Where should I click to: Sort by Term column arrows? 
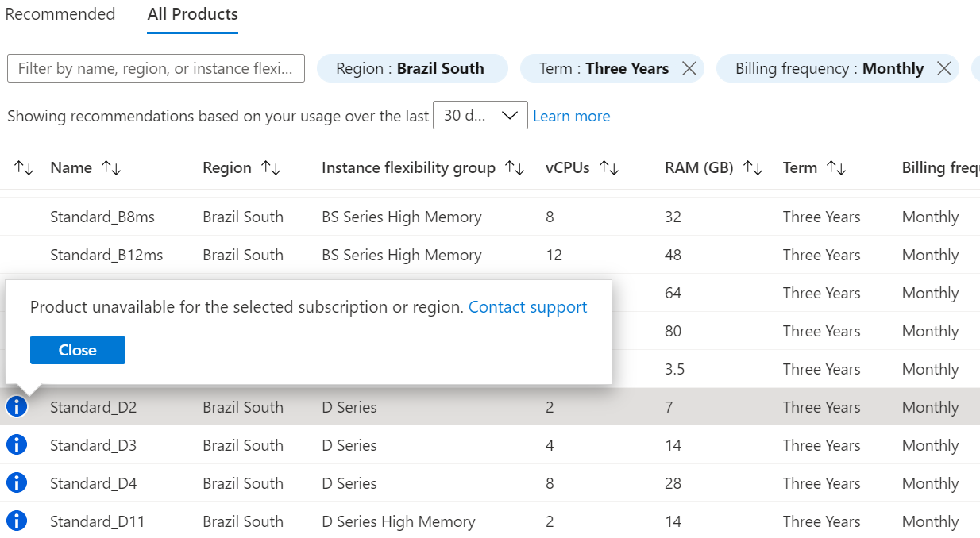click(836, 168)
